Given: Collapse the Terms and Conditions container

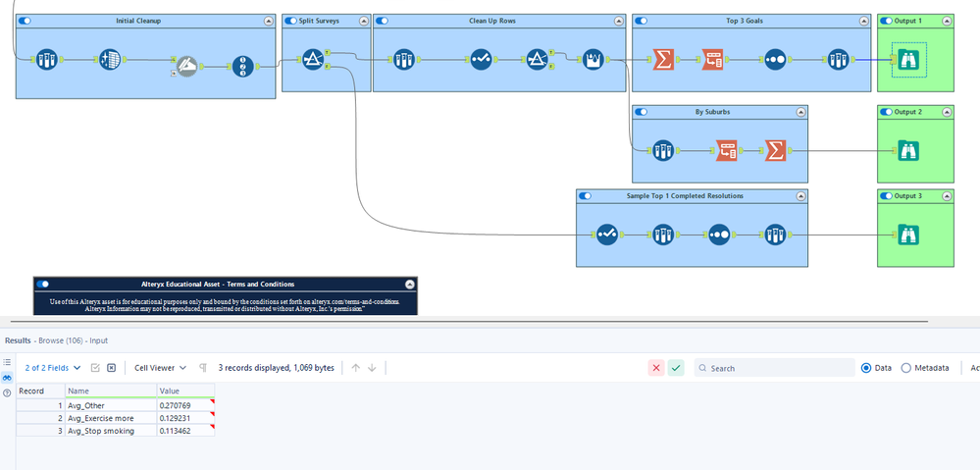Looking at the screenshot, I should [409, 284].
